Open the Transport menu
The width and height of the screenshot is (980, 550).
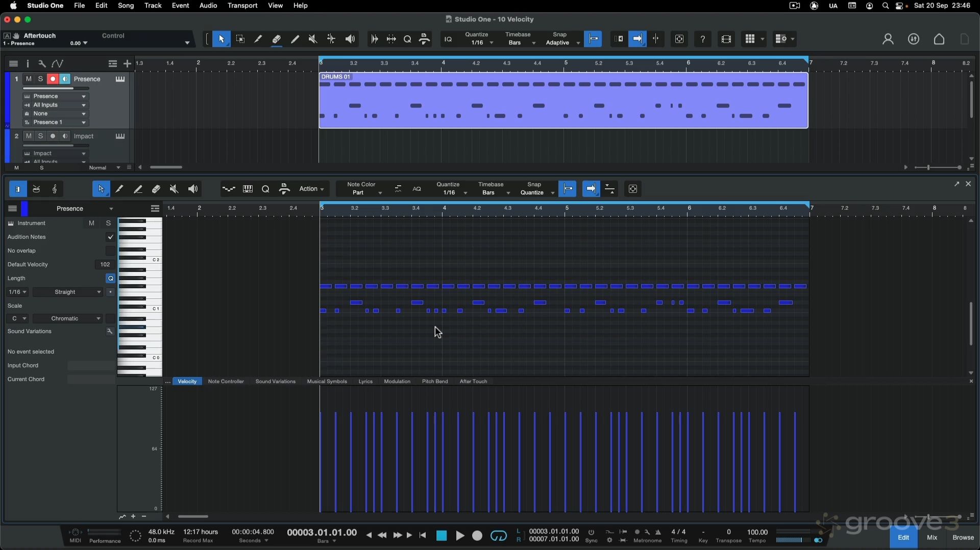point(242,6)
